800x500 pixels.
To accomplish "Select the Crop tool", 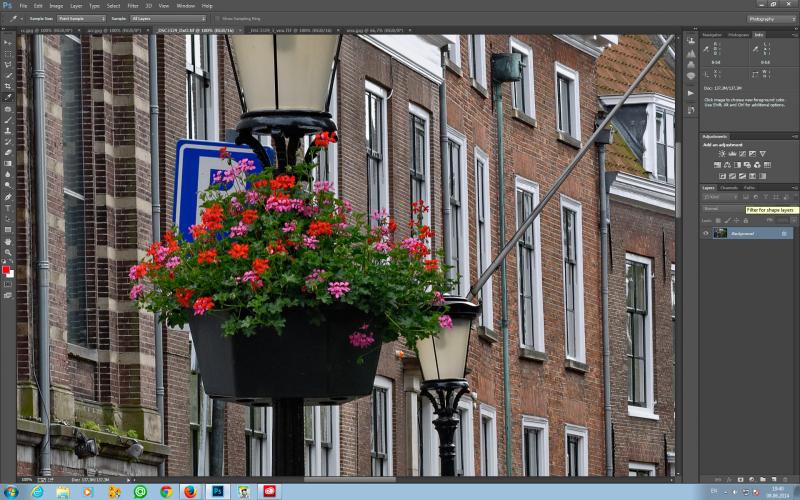I will (x=8, y=86).
